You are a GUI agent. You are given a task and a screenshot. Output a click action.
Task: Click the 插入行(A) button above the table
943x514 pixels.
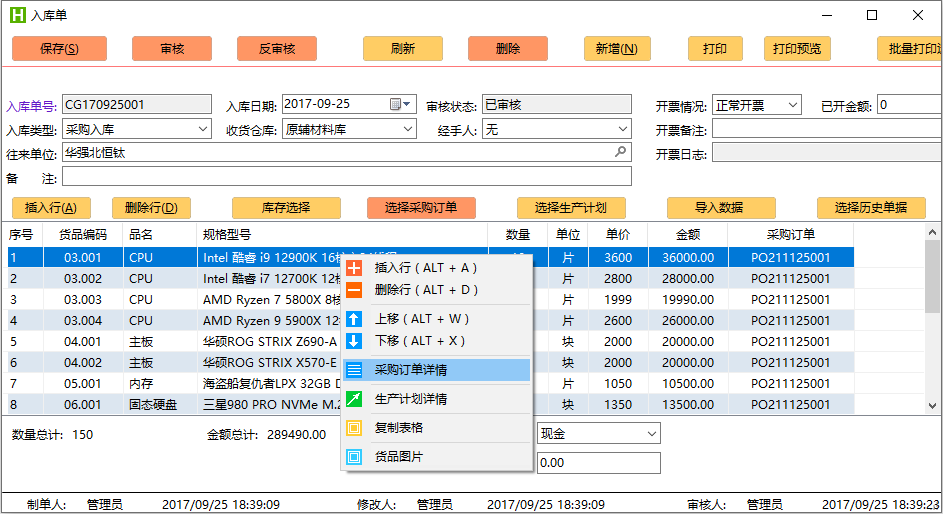pos(51,208)
